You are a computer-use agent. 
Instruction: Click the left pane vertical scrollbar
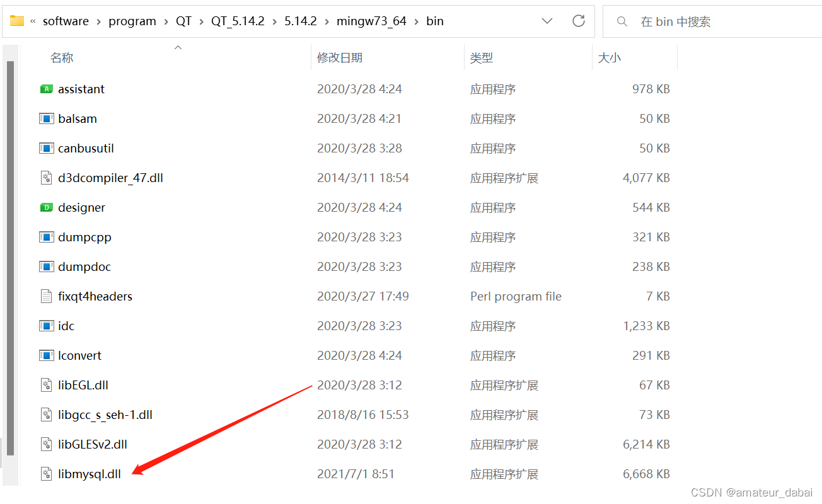(x=10, y=258)
